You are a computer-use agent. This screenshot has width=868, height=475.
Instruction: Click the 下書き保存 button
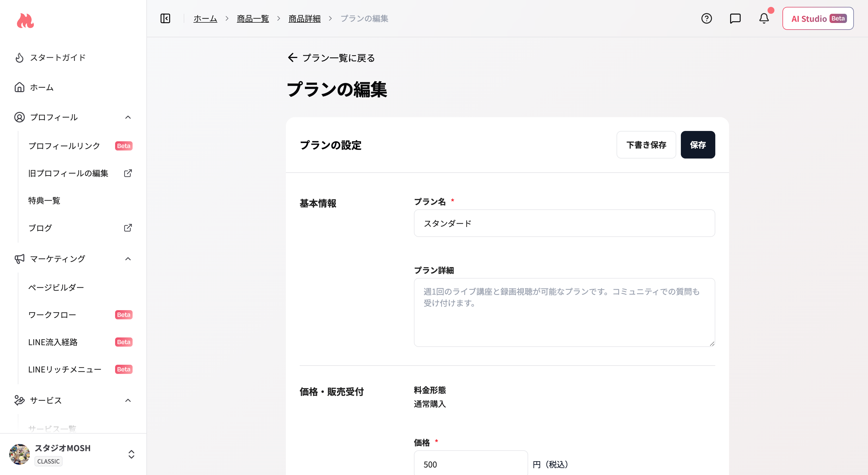646,145
